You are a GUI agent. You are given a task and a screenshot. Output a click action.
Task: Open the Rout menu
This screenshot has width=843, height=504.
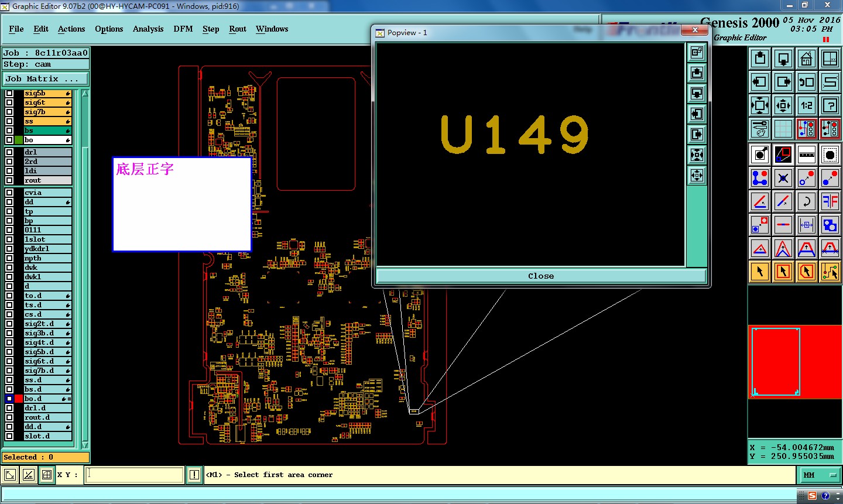click(x=238, y=29)
